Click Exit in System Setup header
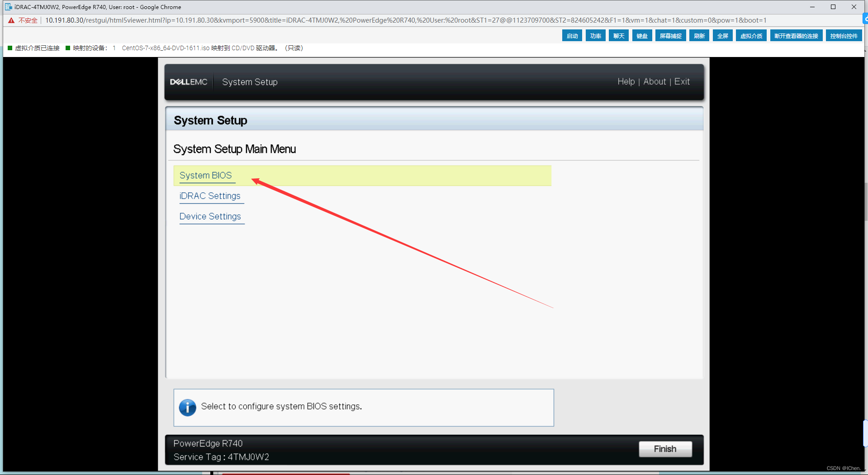Viewport: 868px width, 475px height. click(x=682, y=81)
